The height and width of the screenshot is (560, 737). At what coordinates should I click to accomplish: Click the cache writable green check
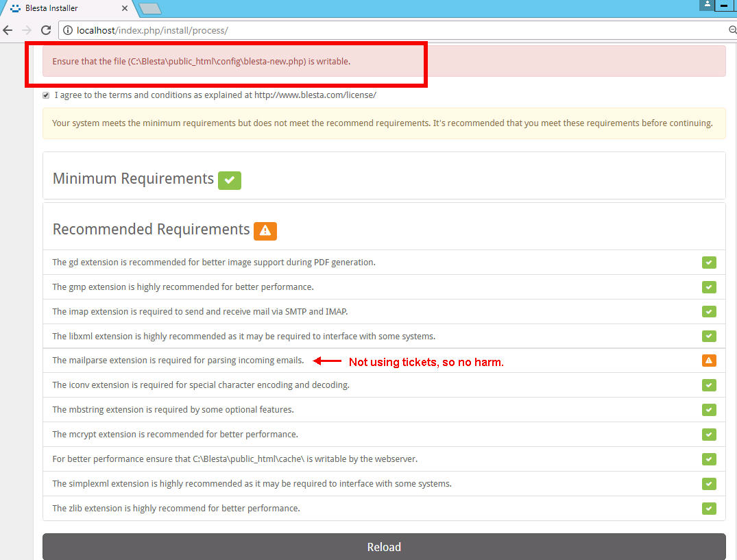[x=709, y=459]
